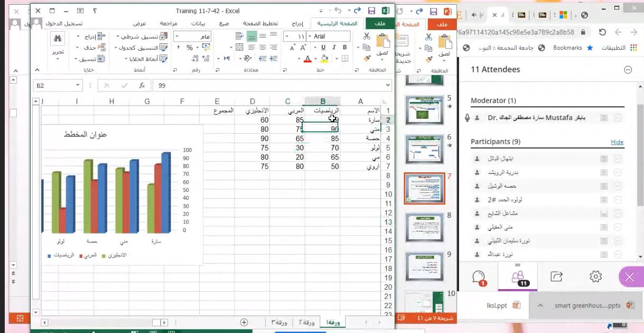This screenshot has height=333, width=644.
Task: Open Excel Help question mark
Action: pyautogui.click(x=94, y=10)
